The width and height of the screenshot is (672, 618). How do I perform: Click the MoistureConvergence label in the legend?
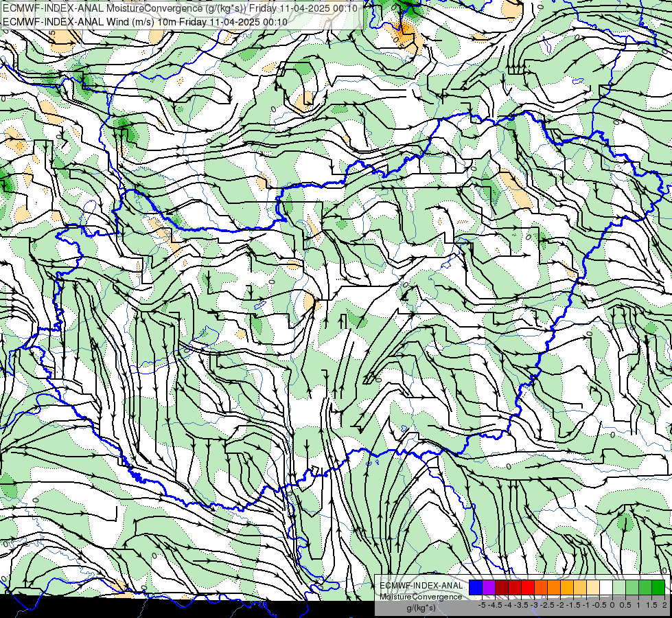pos(421,597)
